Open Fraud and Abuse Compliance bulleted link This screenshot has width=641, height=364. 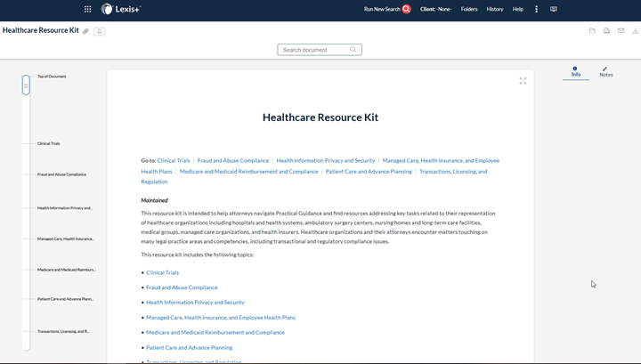[x=182, y=287]
